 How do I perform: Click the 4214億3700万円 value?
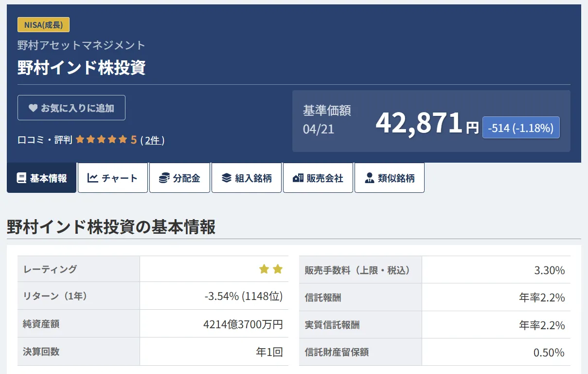[x=243, y=324]
